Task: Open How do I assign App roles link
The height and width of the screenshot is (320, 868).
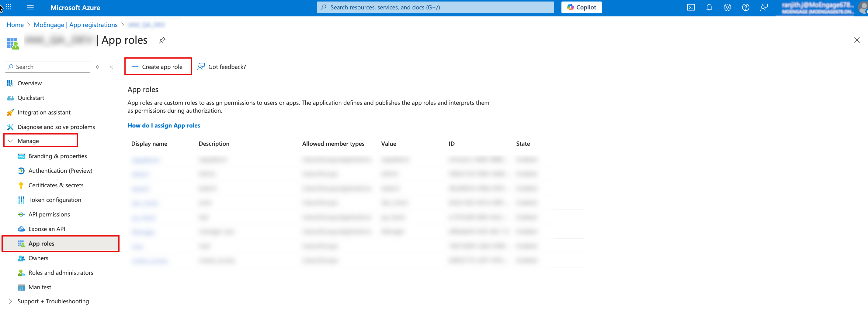Action: click(x=164, y=125)
